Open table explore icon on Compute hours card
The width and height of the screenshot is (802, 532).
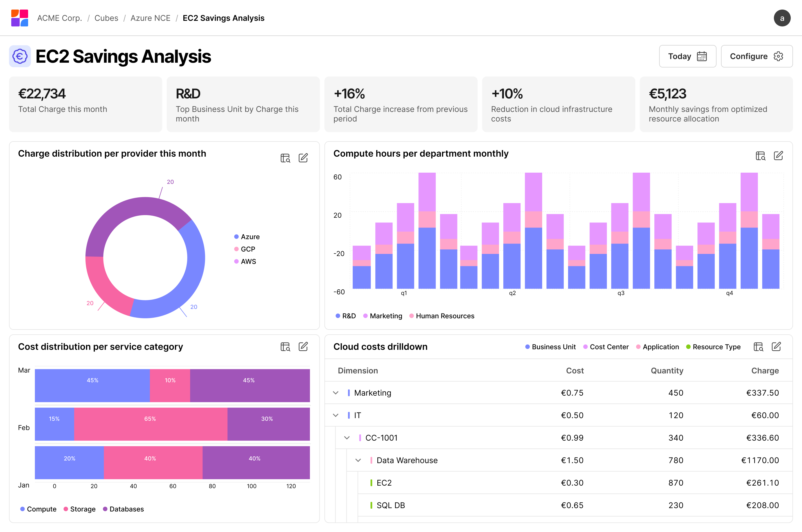coord(760,156)
